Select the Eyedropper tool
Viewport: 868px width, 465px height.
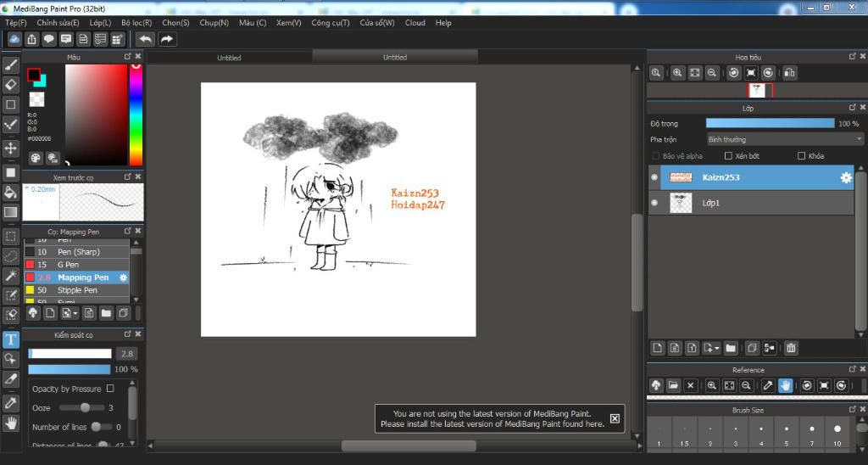tap(10, 403)
